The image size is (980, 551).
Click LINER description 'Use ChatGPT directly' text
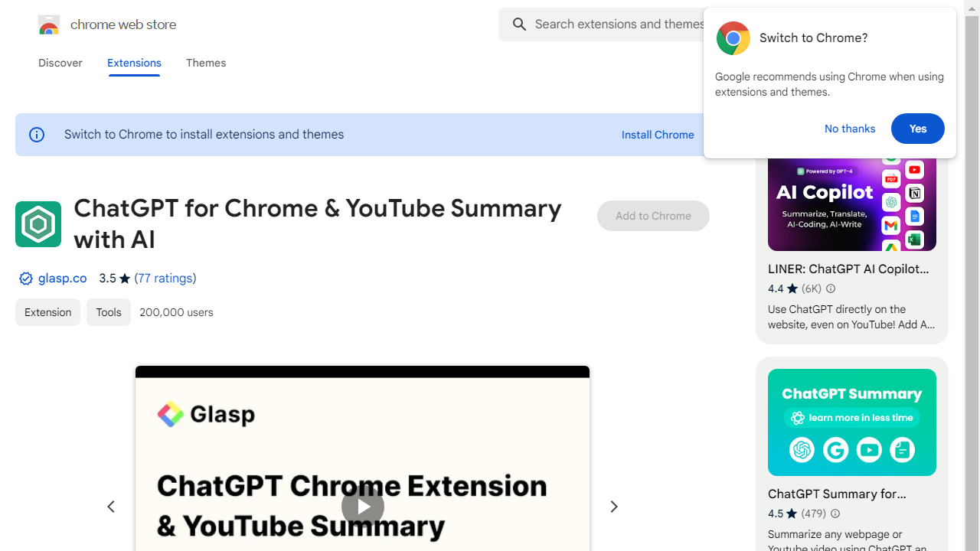pyautogui.click(x=851, y=317)
